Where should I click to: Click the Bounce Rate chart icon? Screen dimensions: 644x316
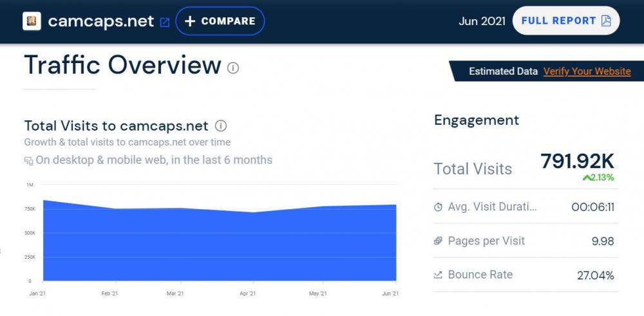[x=438, y=275]
